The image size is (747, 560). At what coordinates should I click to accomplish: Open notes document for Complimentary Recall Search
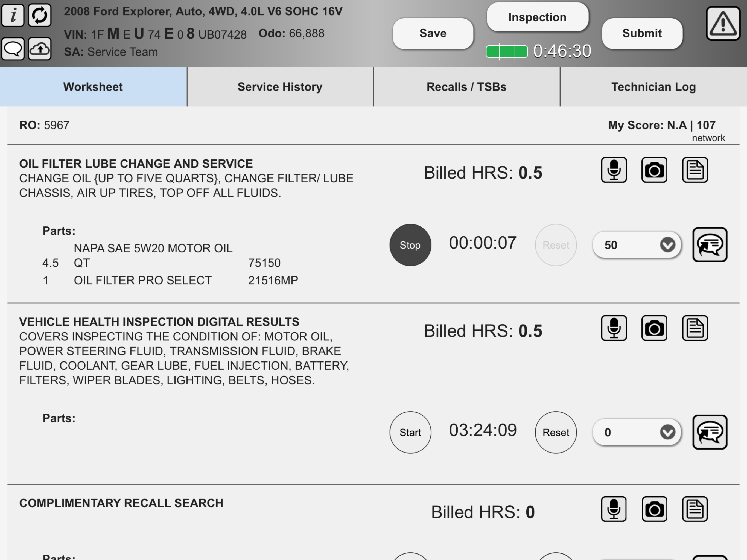(695, 509)
